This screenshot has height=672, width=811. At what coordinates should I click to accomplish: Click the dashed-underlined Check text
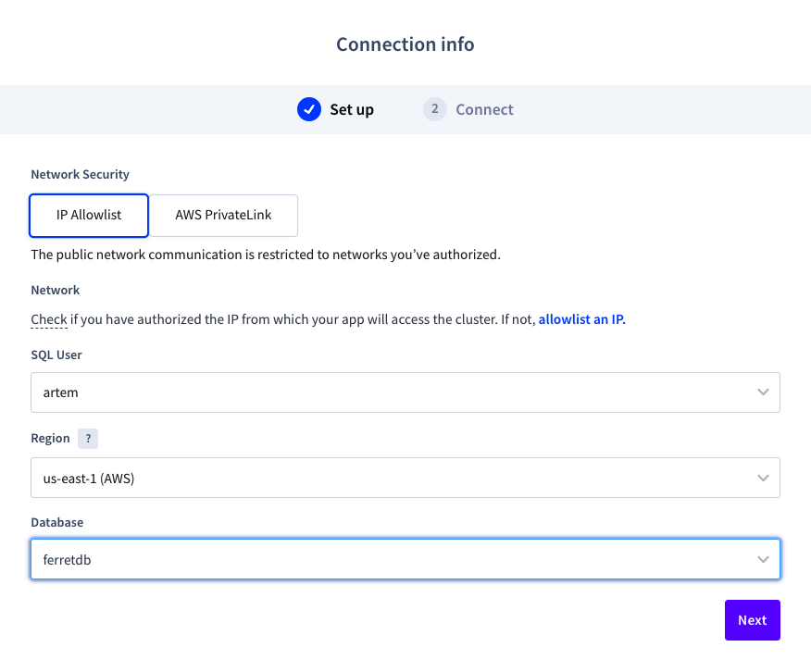coord(48,319)
